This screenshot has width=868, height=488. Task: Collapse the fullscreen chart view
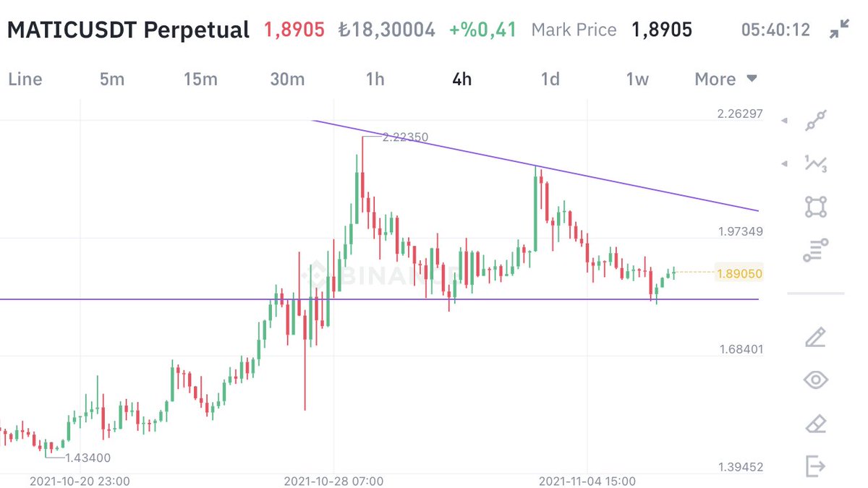[839, 30]
